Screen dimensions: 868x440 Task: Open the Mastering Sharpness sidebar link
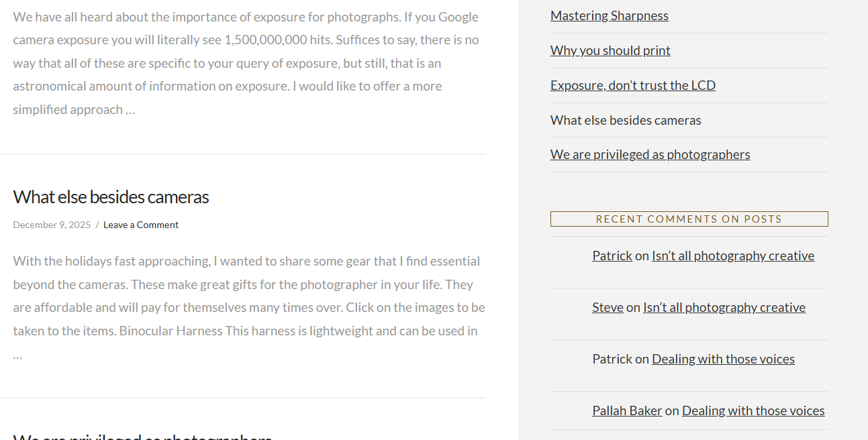pos(609,15)
